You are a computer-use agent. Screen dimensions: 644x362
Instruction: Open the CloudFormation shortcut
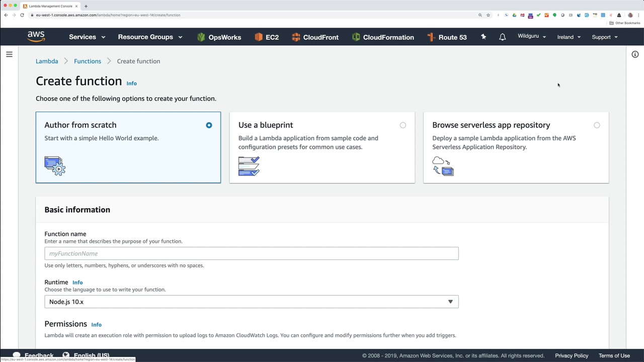pyautogui.click(x=383, y=37)
